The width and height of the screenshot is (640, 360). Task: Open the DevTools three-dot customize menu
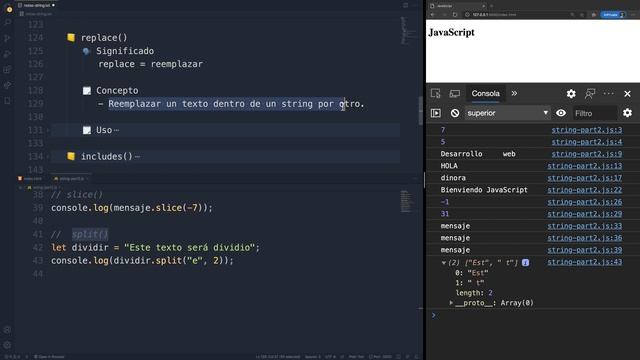609,93
